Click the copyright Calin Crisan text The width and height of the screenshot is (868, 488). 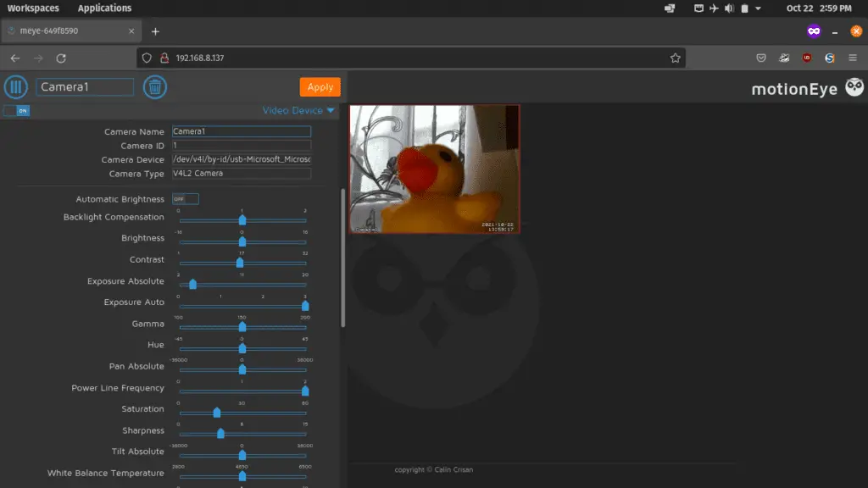[x=434, y=469]
